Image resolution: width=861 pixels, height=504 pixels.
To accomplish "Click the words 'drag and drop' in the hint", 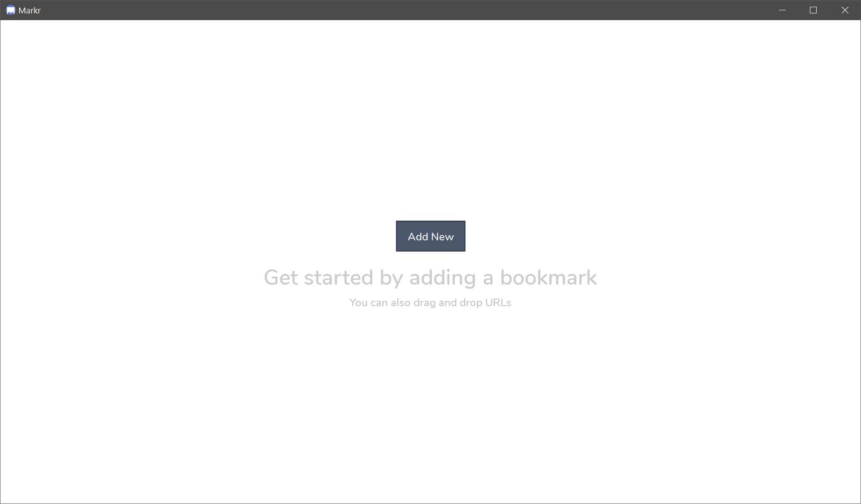I will point(448,303).
